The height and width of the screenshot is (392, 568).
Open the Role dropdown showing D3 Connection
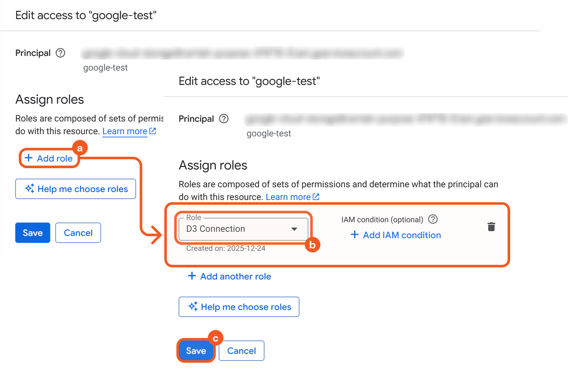pos(243,229)
